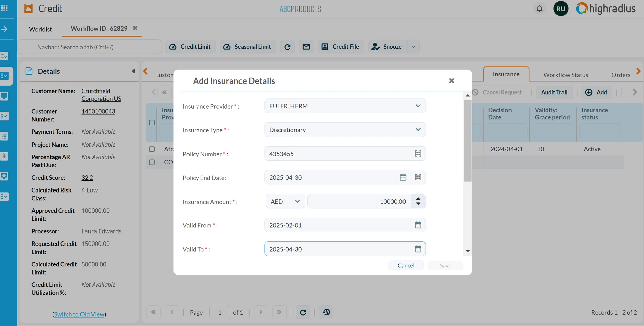Open the Insurance Provider dropdown
This screenshot has height=326, width=644.
click(x=345, y=106)
